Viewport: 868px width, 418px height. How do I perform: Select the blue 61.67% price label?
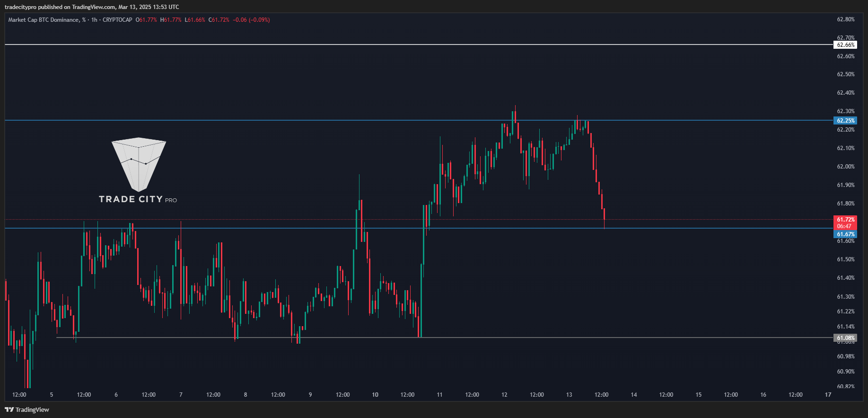[x=845, y=234]
